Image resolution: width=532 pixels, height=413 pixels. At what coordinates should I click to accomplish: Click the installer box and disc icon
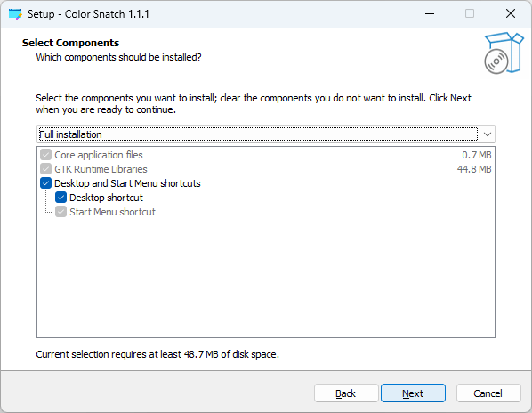504,53
